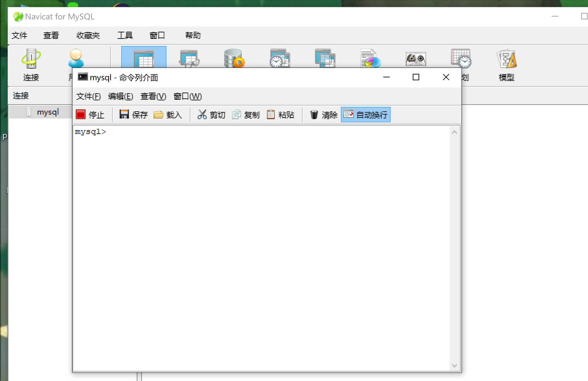Toggle 自动换行 word wrap

click(365, 115)
